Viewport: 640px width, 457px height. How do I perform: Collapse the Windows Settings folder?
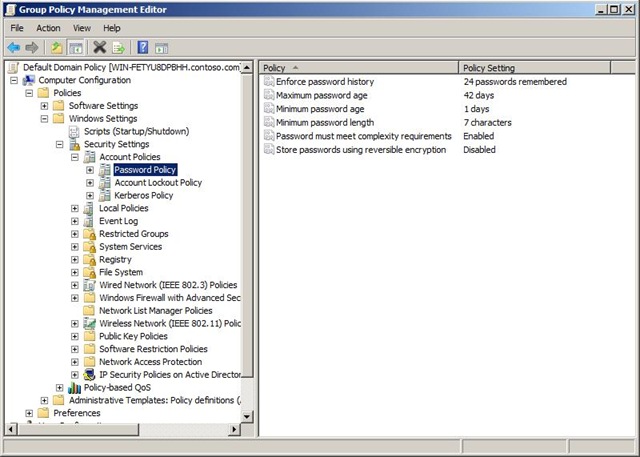tap(44, 119)
